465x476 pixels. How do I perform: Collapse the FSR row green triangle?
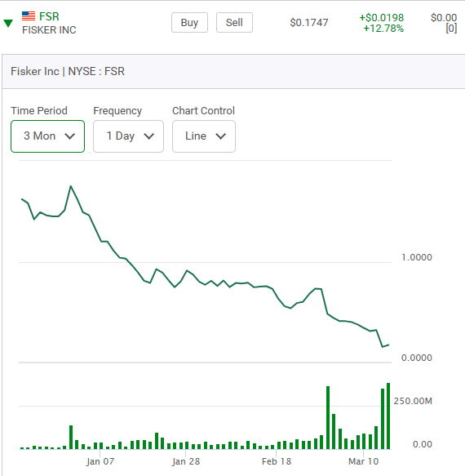tap(8, 23)
